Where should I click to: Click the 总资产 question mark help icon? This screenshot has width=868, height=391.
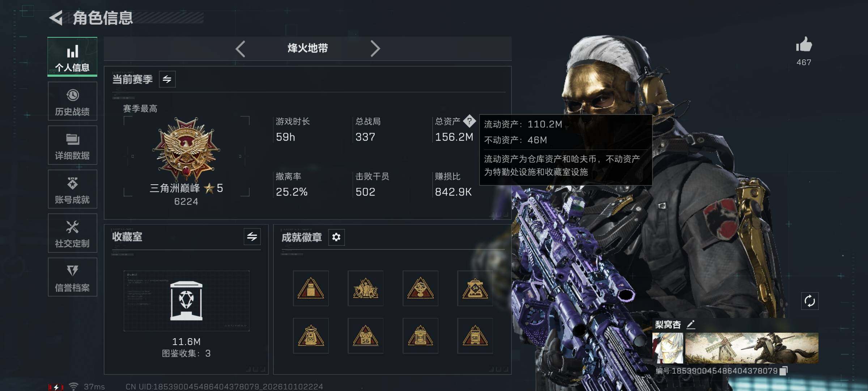(469, 121)
